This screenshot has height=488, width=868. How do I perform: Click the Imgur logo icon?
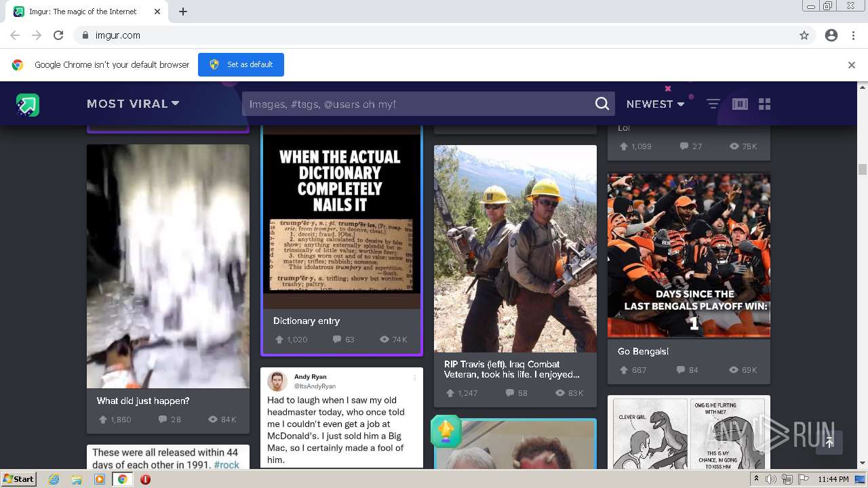click(x=28, y=104)
